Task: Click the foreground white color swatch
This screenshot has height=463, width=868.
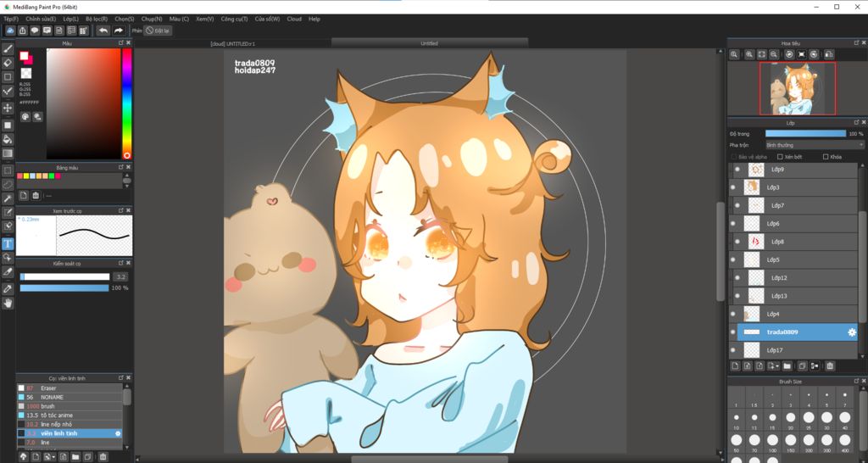Action: pyautogui.click(x=24, y=55)
